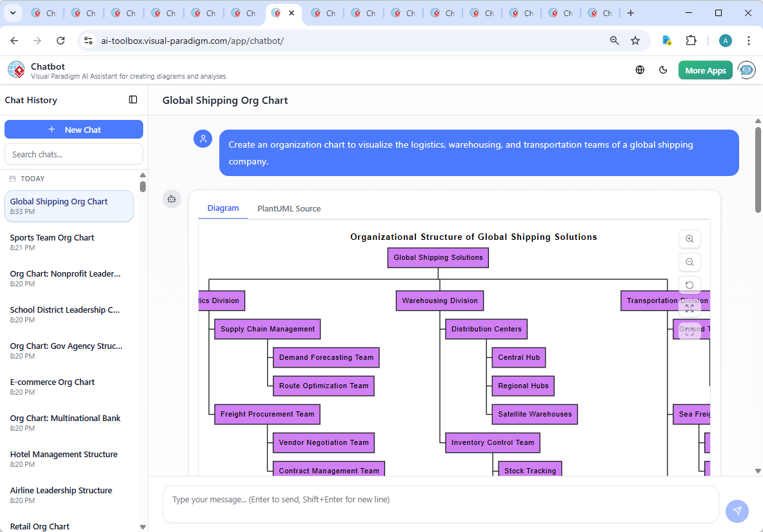Click the message input field
Screen dimensions: 763x532
coord(441,504)
